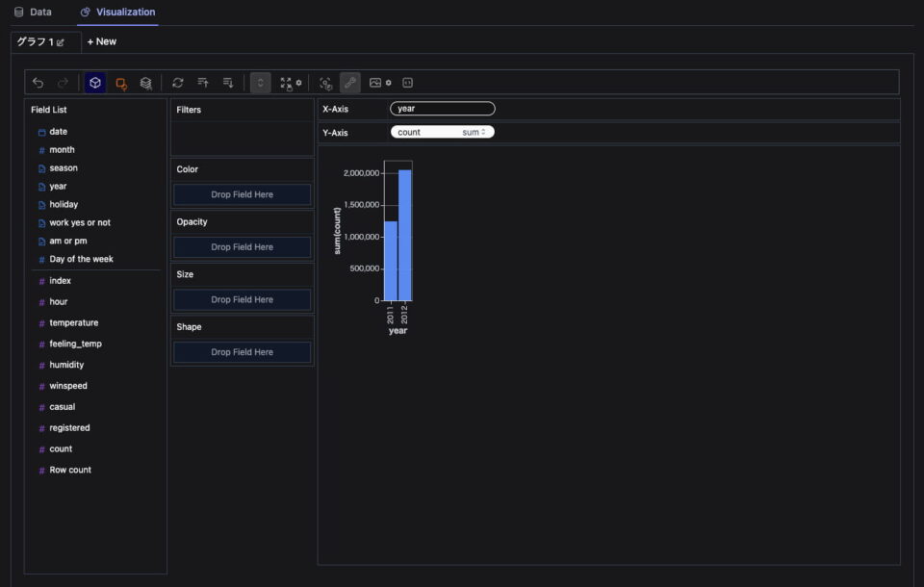Click the orange shape mark icon
This screenshot has width=924, height=587.
[x=120, y=83]
